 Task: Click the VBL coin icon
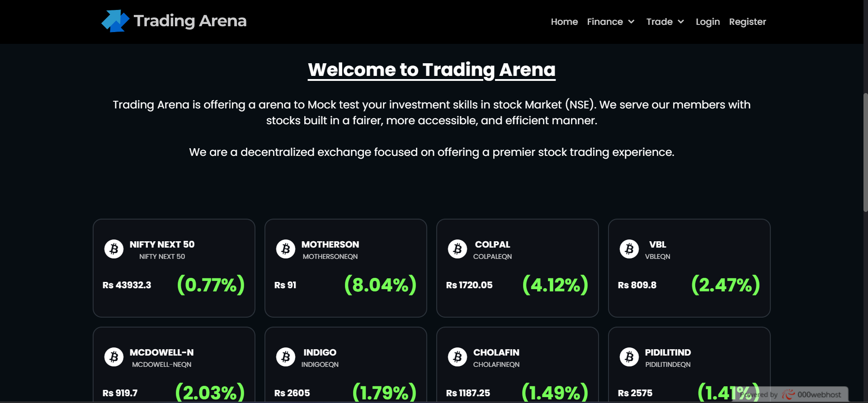point(629,249)
